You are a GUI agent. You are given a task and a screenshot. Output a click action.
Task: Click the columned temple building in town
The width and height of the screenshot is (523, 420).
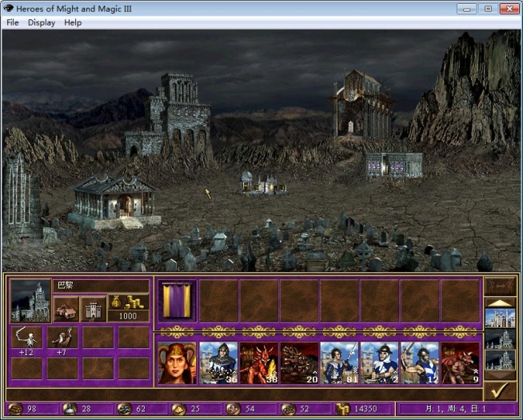point(114,202)
